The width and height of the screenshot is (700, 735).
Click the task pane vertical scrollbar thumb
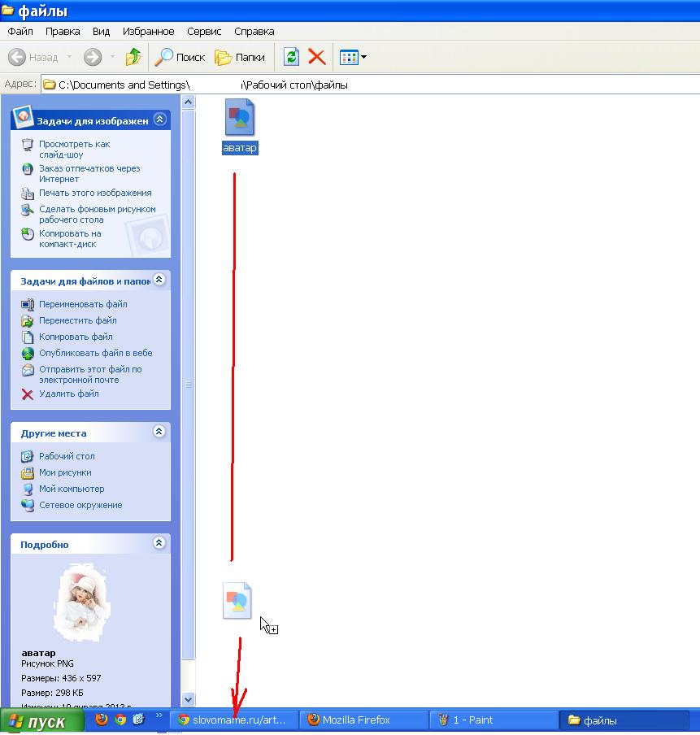pos(188,385)
